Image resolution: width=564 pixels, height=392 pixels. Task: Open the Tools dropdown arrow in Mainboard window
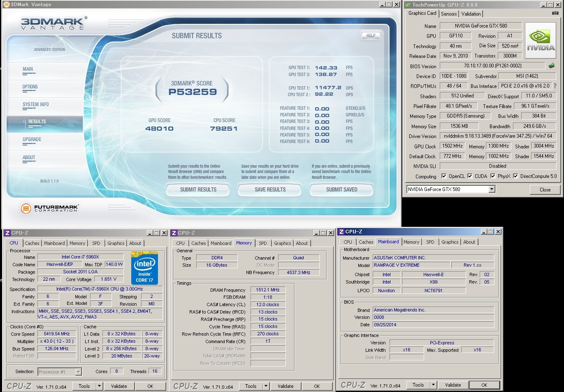(433, 385)
